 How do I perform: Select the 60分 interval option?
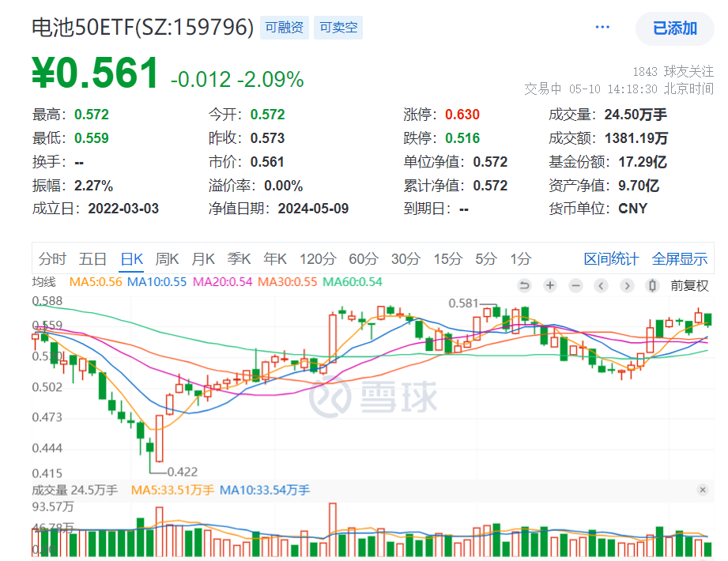click(x=363, y=258)
